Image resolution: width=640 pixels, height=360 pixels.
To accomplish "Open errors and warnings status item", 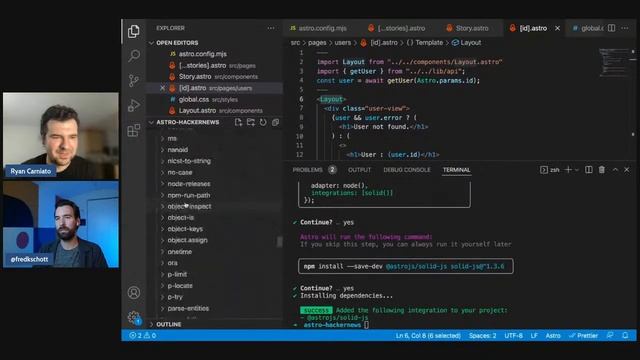I will [142, 336].
